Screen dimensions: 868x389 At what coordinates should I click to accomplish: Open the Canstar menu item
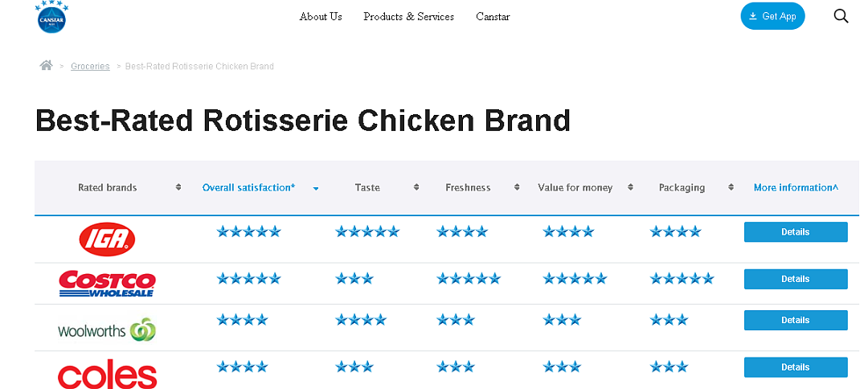[x=493, y=17]
